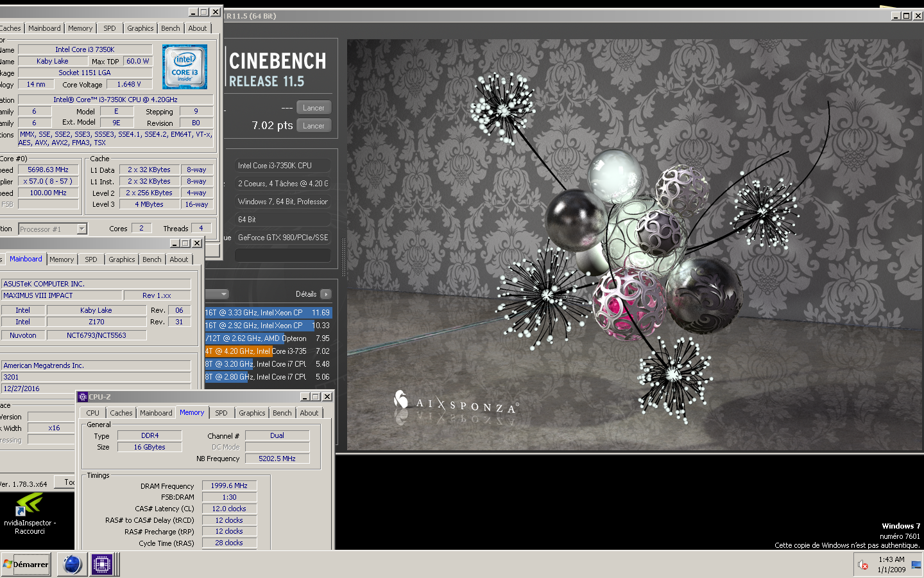Click the Intel Core i3-7350K CPU field in Cinebench
This screenshot has width=924, height=578.
[x=283, y=166]
